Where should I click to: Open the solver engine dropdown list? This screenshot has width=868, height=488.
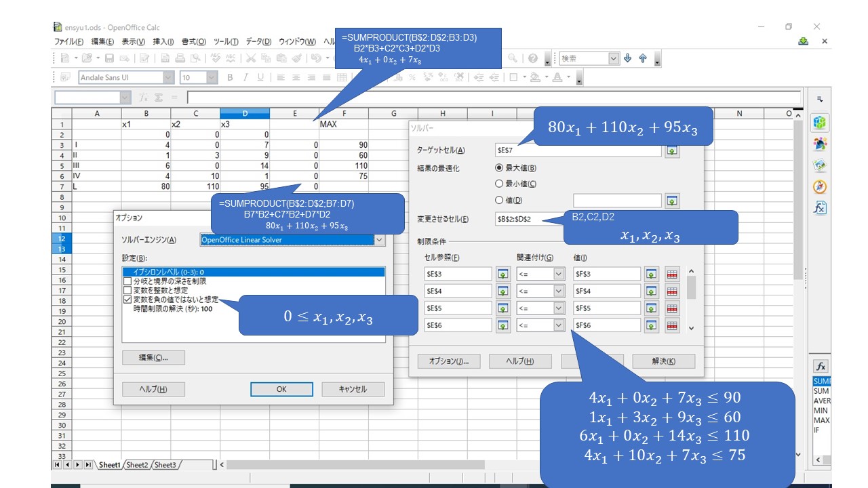[x=379, y=240]
